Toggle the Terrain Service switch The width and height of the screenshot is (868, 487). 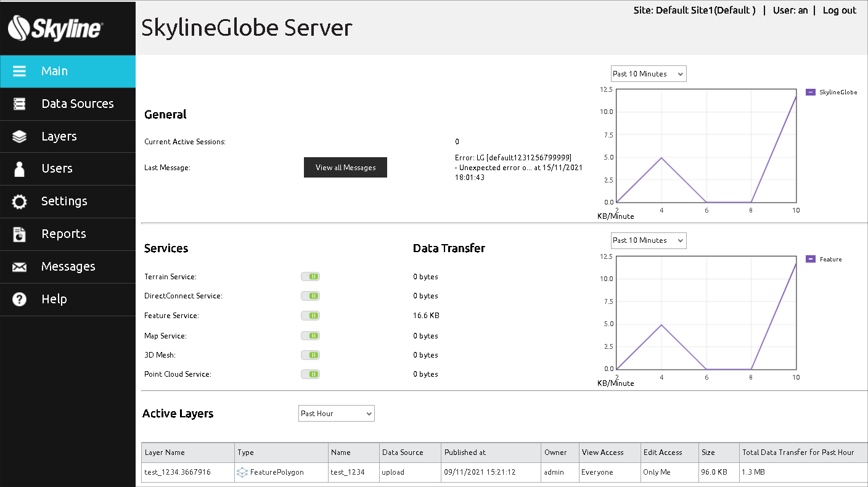(x=310, y=277)
